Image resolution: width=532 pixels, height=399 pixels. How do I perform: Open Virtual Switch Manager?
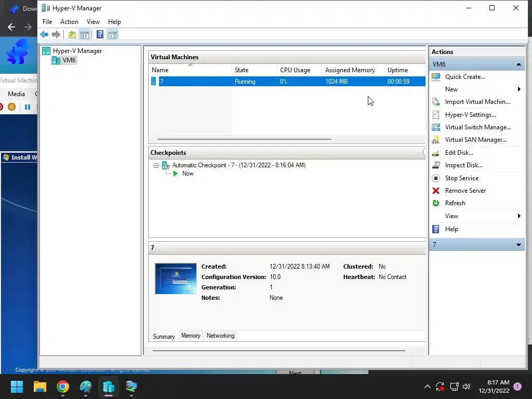(x=478, y=127)
